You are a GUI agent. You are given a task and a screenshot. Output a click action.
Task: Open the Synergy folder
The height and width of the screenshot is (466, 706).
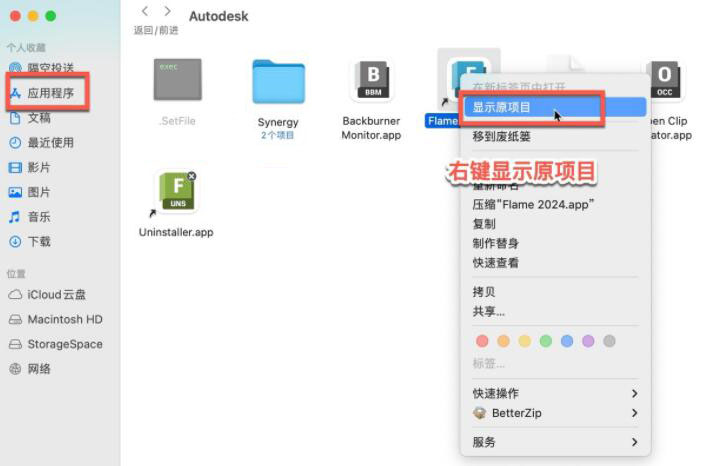coord(278,81)
